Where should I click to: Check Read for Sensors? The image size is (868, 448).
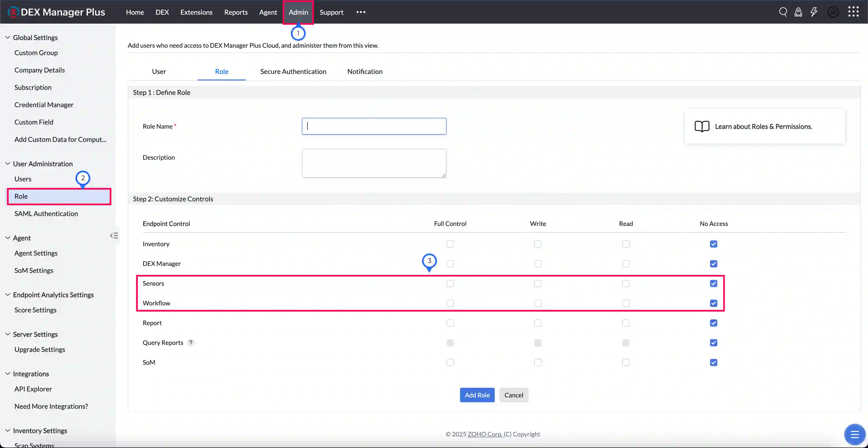tap(626, 283)
